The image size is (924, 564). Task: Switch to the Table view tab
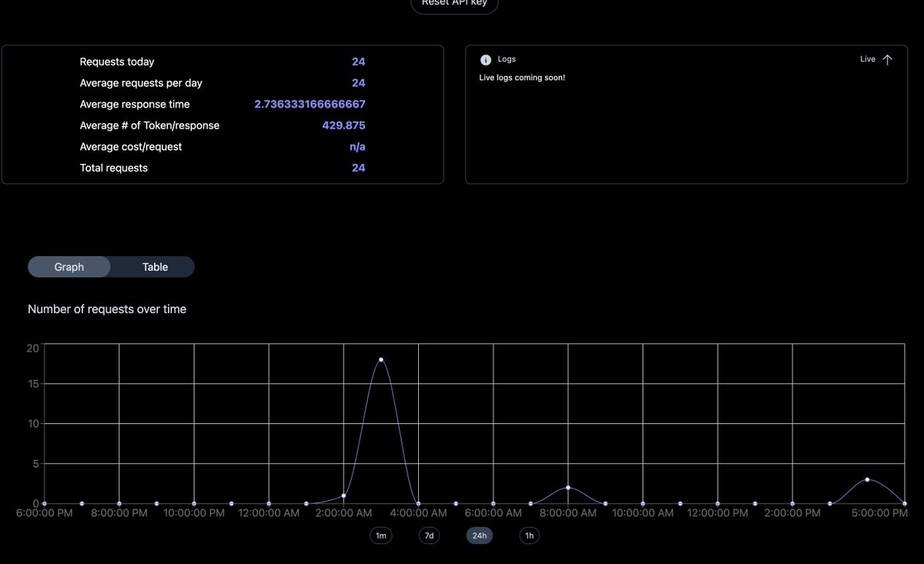[155, 267]
